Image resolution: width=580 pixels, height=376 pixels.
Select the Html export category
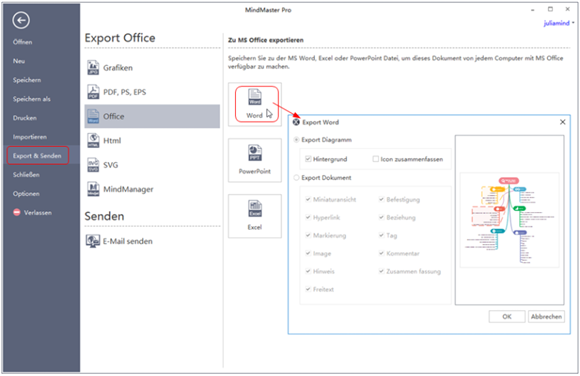(x=152, y=141)
